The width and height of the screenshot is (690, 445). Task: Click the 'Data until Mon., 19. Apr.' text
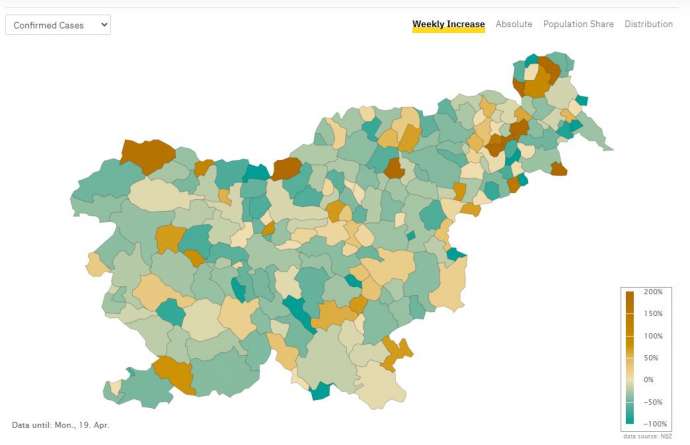click(60, 425)
